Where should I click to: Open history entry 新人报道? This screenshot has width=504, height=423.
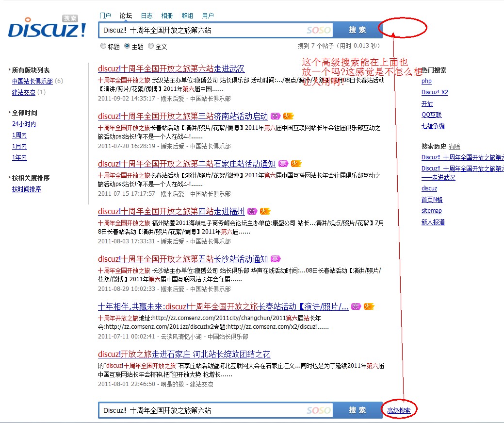click(x=433, y=222)
